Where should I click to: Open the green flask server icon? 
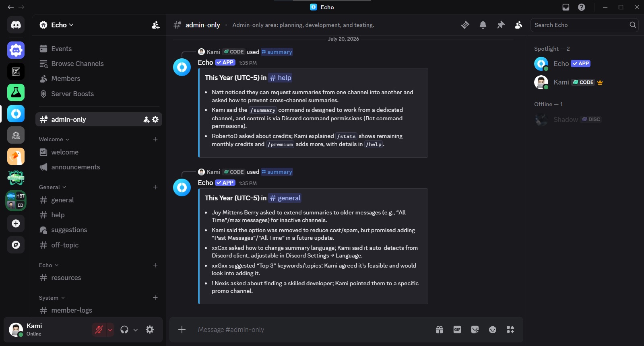(16, 93)
